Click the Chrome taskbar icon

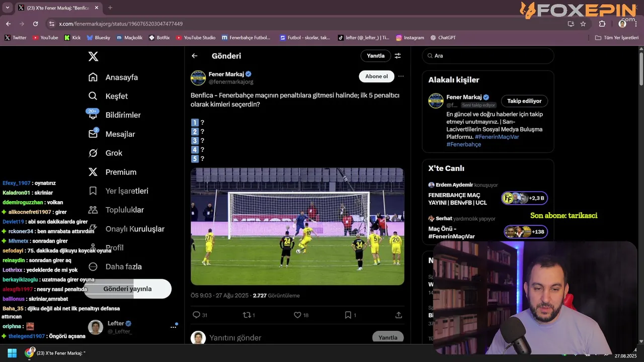[30, 353]
